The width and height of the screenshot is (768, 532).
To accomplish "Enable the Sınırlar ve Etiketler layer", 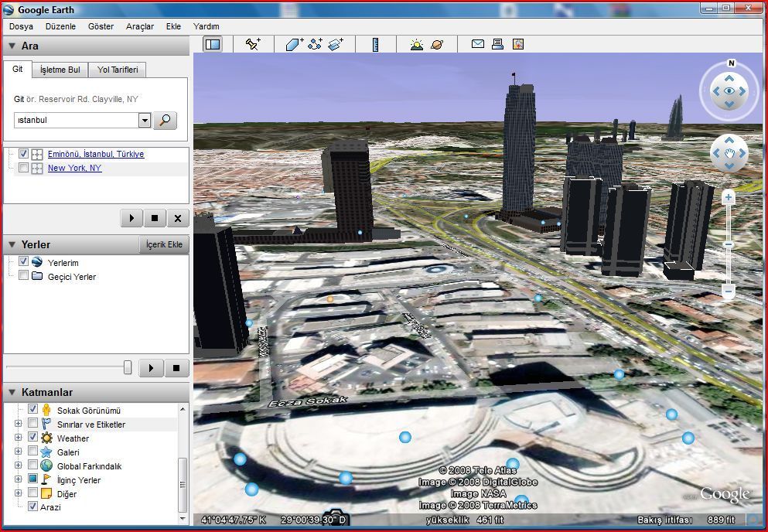I will (32, 425).
